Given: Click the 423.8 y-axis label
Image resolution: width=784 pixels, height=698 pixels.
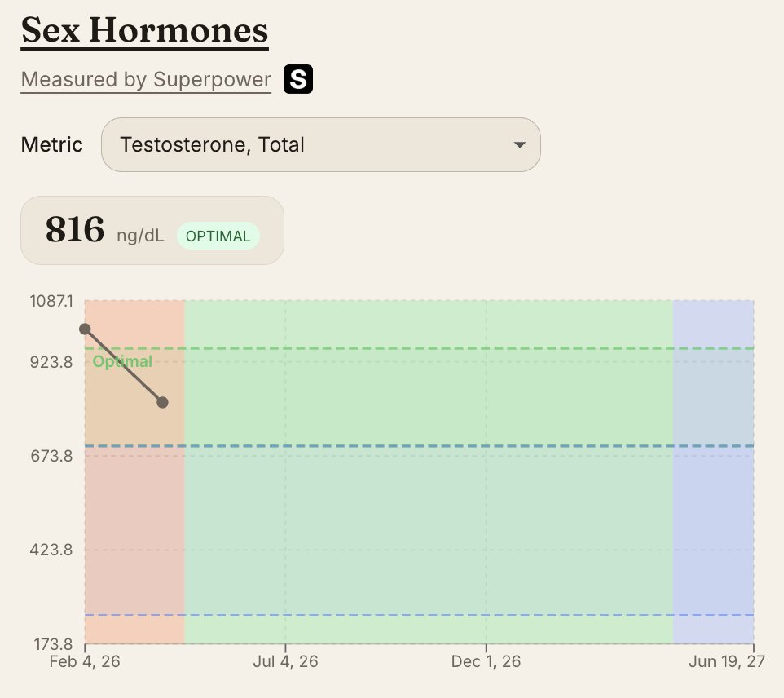Looking at the screenshot, I should (x=51, y=550).
